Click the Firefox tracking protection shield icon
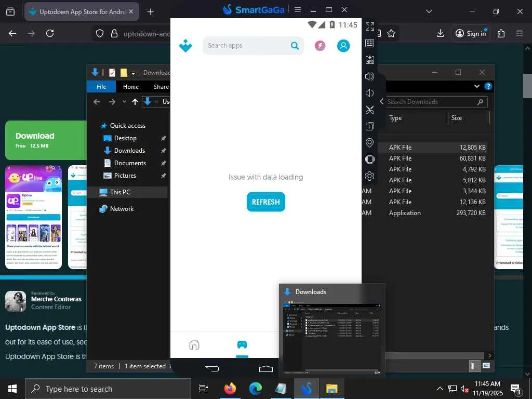 pos(99,33)
